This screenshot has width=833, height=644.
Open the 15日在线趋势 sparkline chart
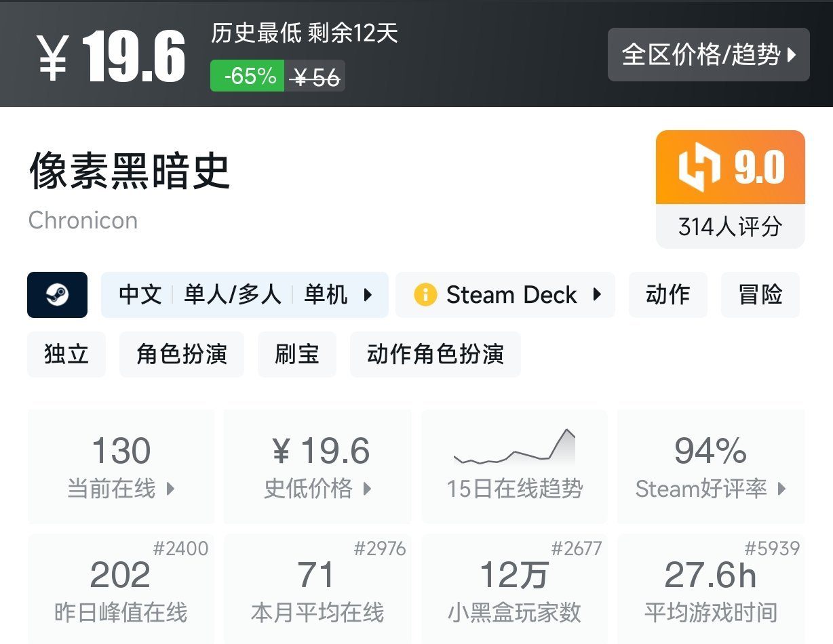pos(514,449)
